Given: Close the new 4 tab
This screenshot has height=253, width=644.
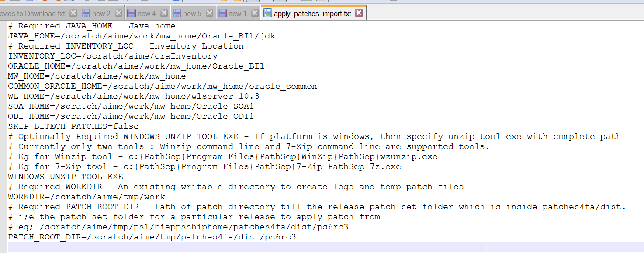Looking at the screenshot, I should tap(164, 13).
